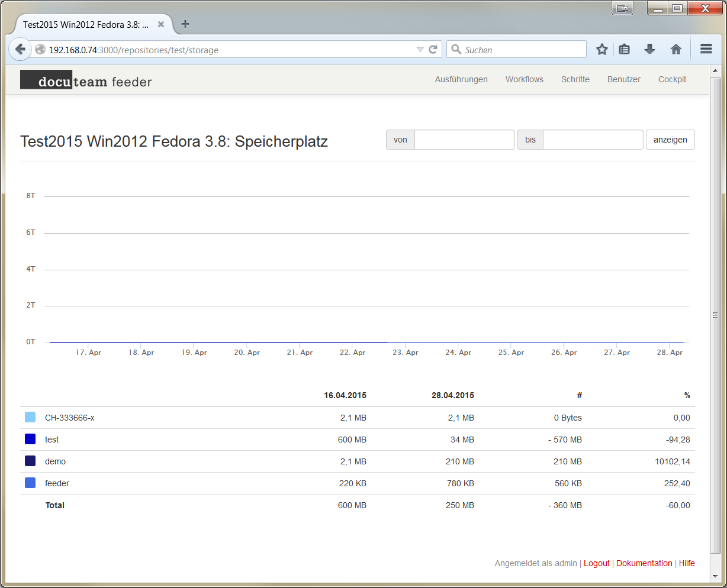Click the browser back arrow button
Image resolution: width=727 pixels, height=588 pixels.
point(20,50)
